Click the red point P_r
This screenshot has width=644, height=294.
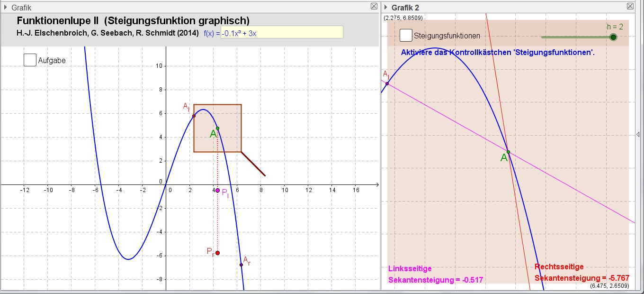217,253
